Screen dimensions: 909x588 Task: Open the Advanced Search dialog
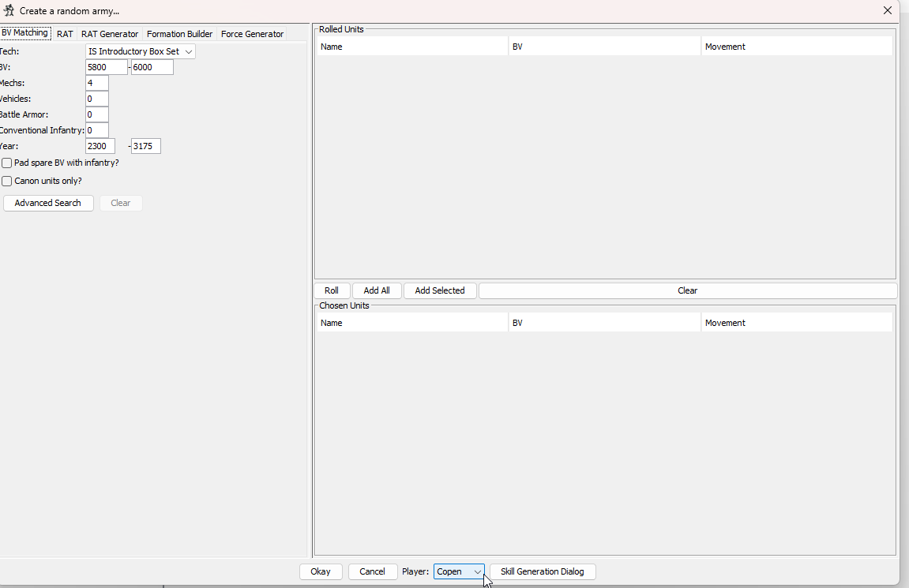coord(48,203)
